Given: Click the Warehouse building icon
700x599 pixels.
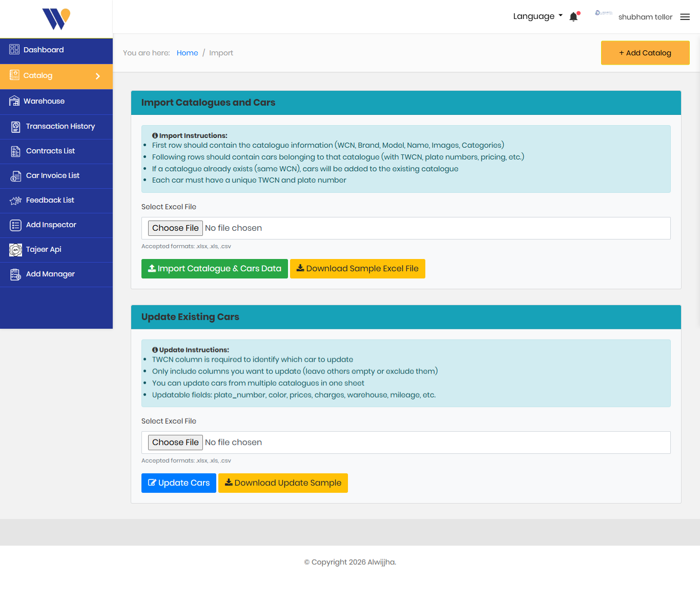Looking at the screenshot, I should [x=14, y=101].
